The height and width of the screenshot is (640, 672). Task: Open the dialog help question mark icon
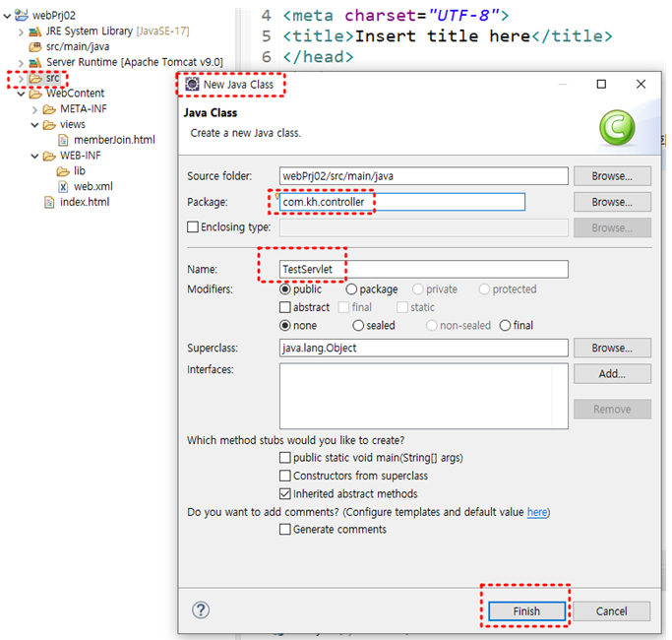[201, 610]
